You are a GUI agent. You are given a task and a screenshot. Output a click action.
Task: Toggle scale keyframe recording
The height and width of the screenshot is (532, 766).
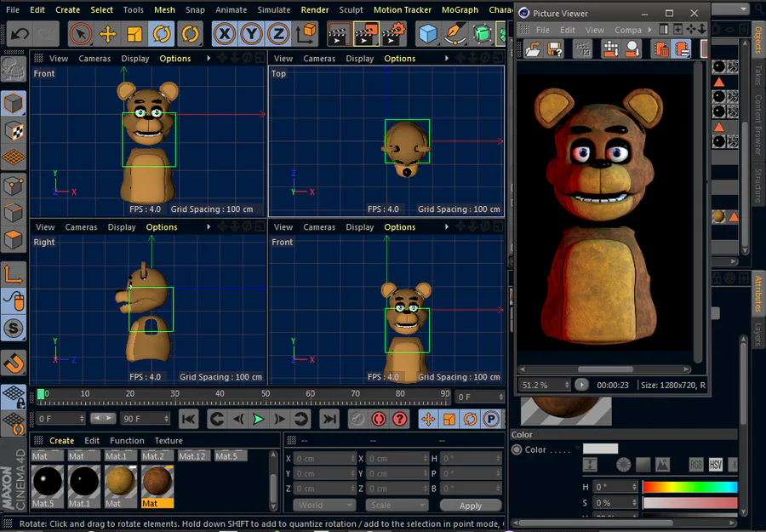(x=449, y=419)
